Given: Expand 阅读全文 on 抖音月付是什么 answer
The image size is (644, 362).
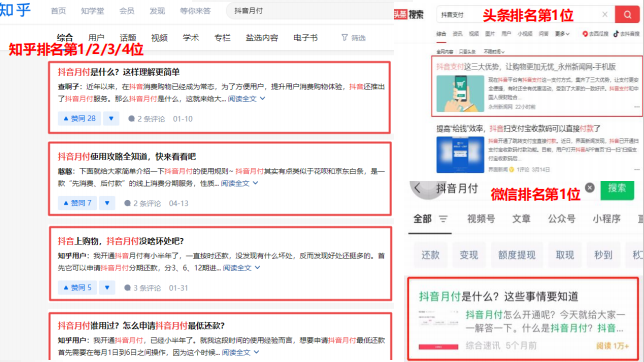Looking at the screenshot, I should tap(246, 99).
